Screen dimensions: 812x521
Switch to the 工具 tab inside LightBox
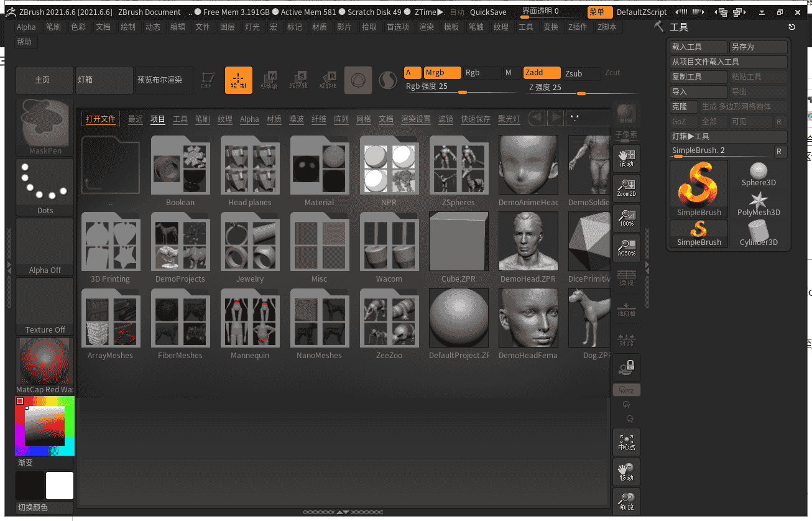(180, 119)
